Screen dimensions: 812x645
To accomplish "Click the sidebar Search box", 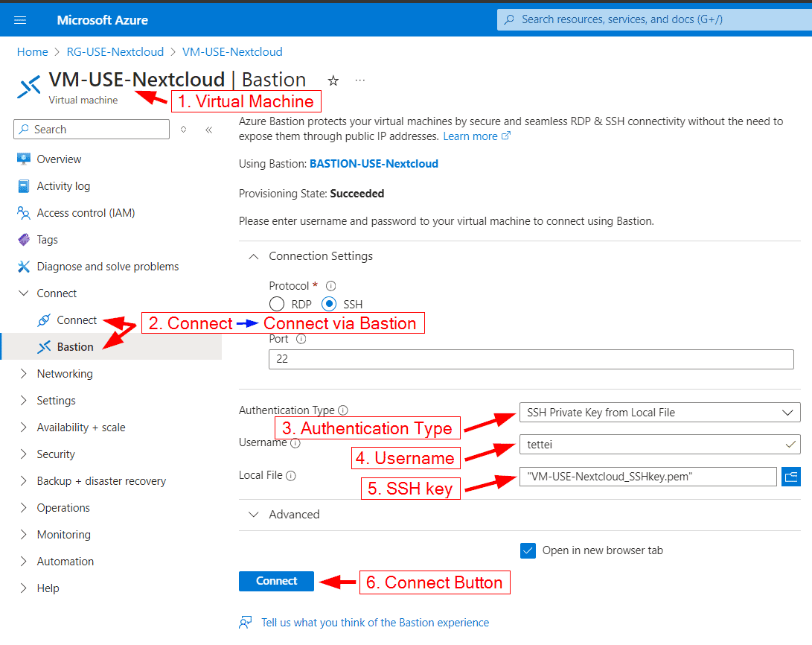I will point(92,129).
